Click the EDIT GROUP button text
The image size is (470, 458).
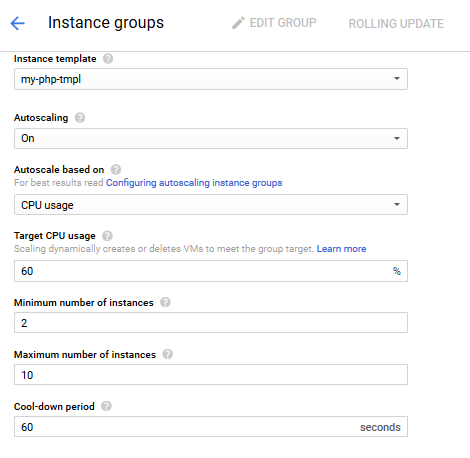[x=283, y=23]
